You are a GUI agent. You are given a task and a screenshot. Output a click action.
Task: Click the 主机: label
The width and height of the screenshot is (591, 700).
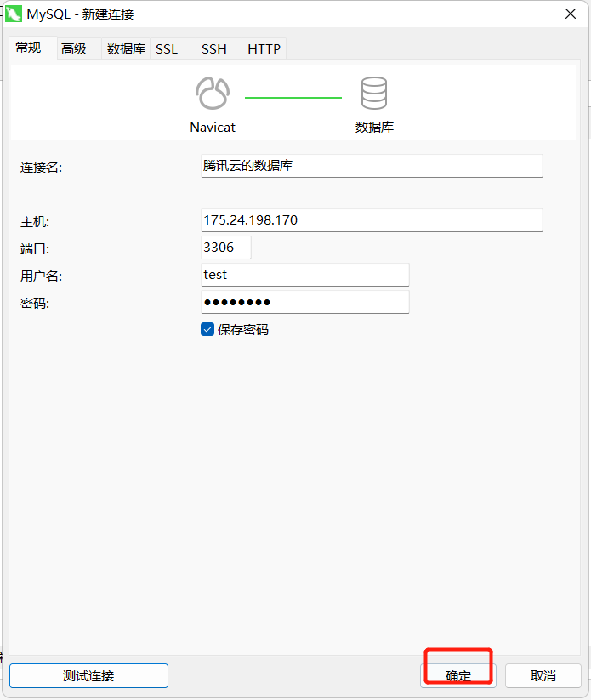[35, 222]
